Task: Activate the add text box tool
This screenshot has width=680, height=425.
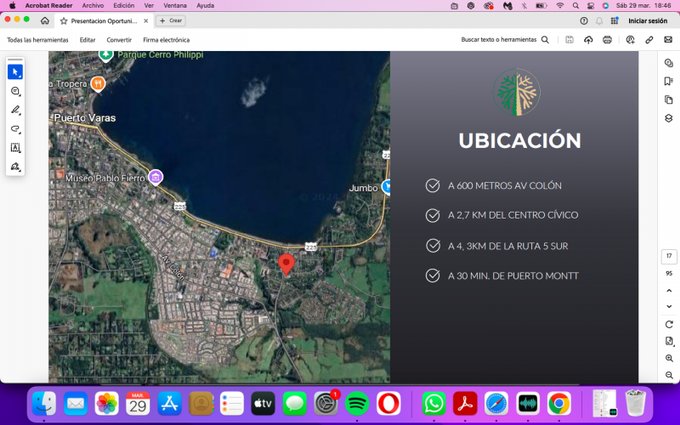Action: click(15, 148)
